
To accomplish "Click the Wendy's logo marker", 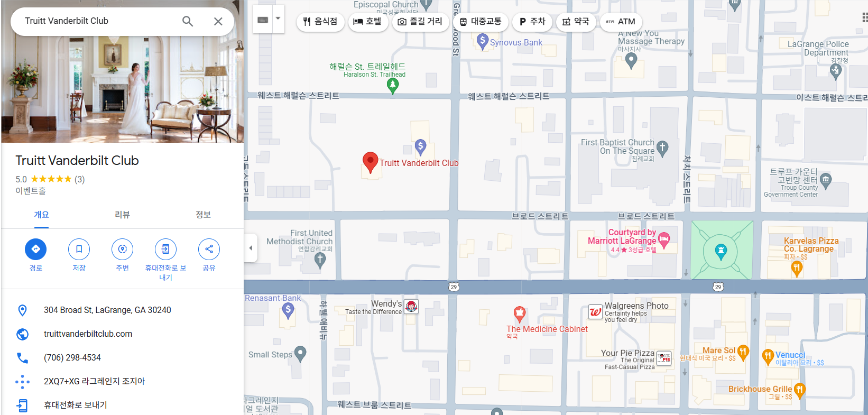I will (411, 307).
